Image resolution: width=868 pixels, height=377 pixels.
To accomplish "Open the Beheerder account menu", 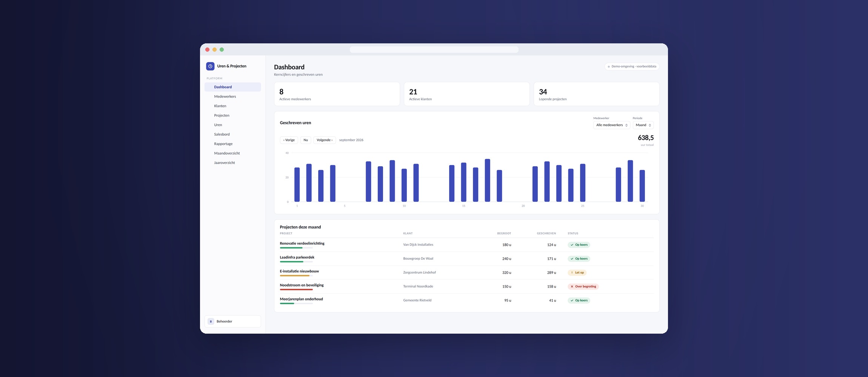I will click(x=232, y=322).
